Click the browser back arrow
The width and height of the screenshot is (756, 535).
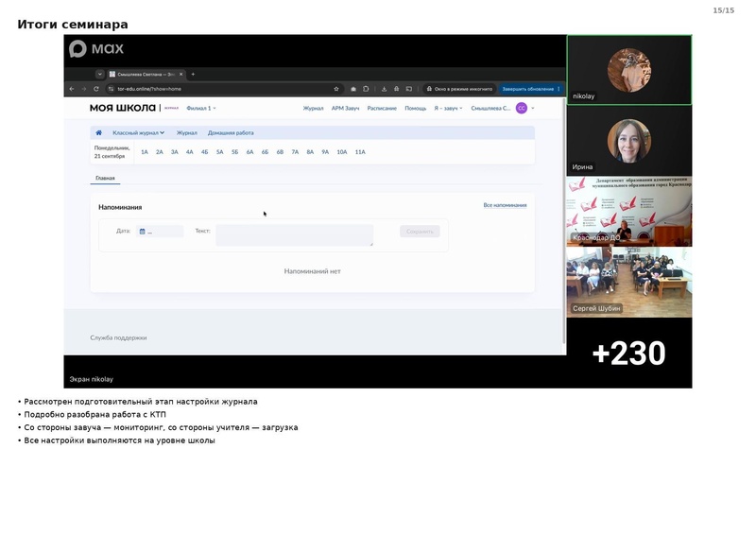tap(72, 89)
